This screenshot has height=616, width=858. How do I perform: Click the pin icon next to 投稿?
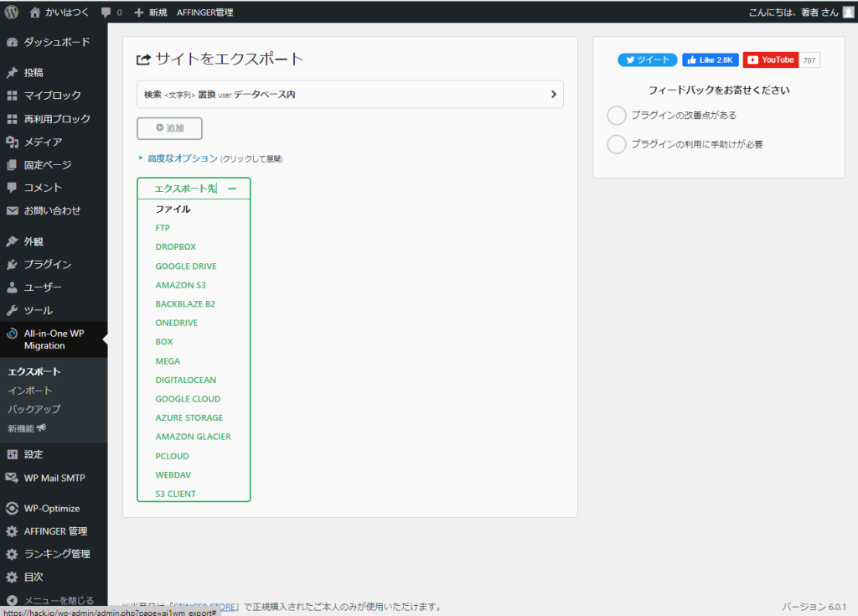tap(12, 72)
